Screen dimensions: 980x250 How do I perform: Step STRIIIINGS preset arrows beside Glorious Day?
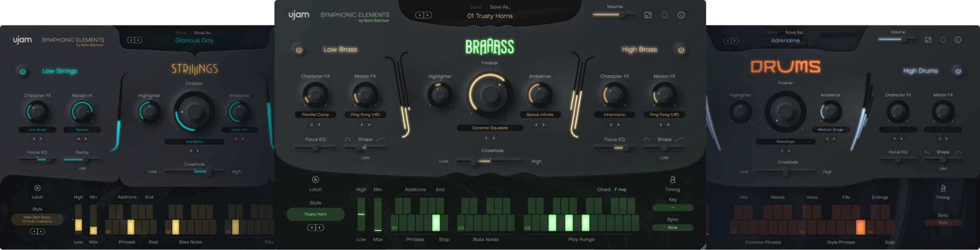point(135,40)
